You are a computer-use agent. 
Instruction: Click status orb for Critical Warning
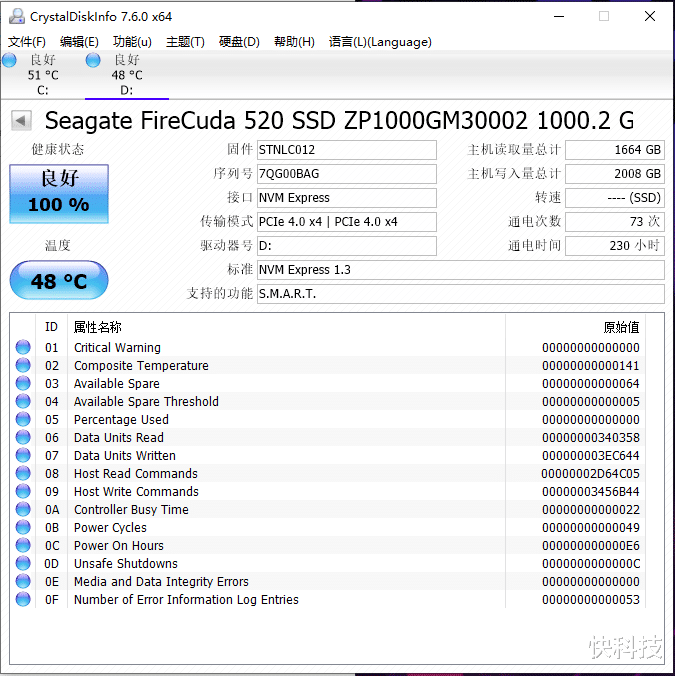click(x=23, y=347)
